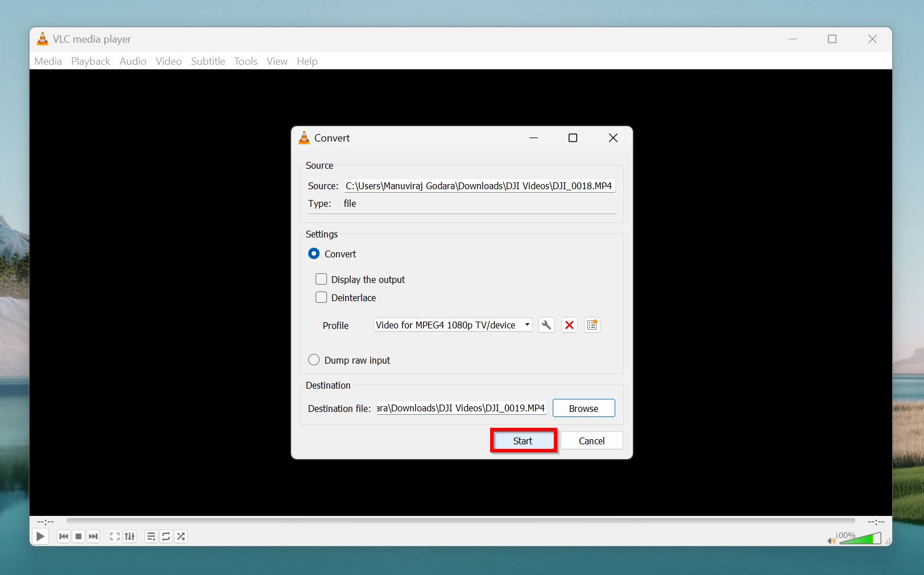Viewport: 924px width, 575px height.
Task: Minimize the Convert dialog
Action: pos(533,138)
